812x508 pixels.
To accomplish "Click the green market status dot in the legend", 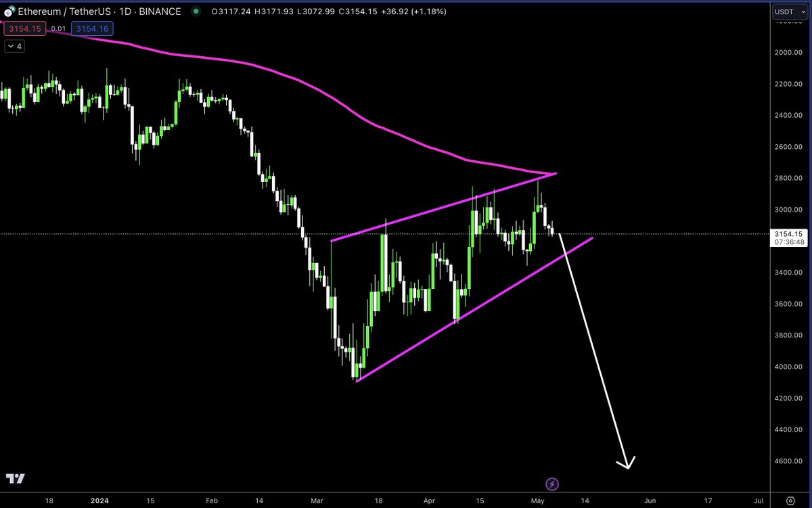I will (195, 11).
